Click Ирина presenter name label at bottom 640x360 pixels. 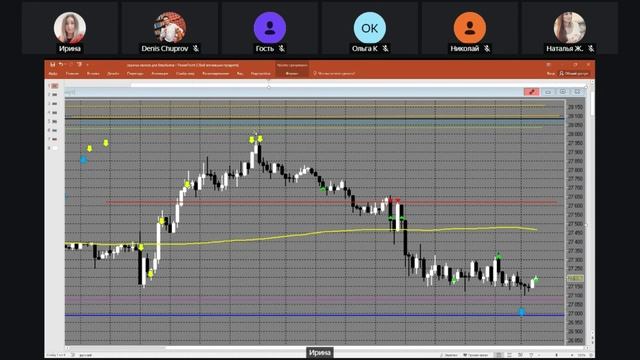point(320,352)
